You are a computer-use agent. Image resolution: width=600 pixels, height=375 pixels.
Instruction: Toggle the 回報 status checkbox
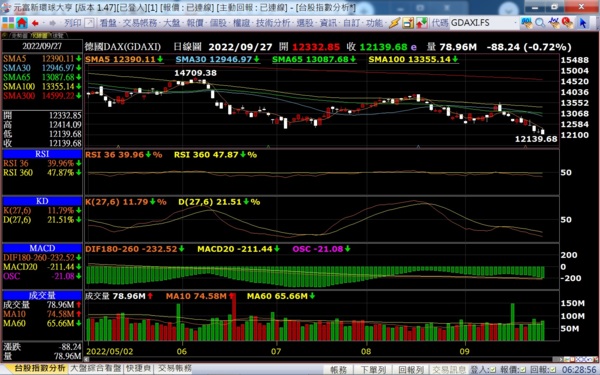[553, 370]
